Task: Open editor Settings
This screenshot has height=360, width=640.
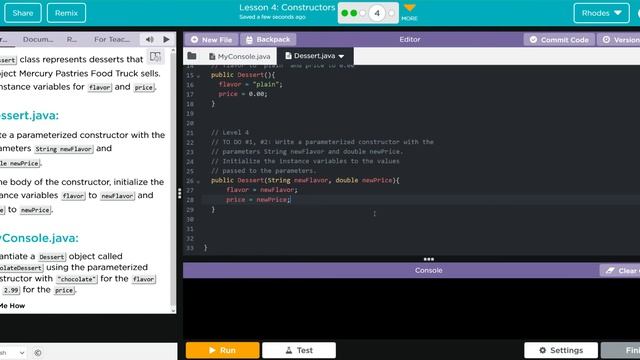Action: pos(561,350)
